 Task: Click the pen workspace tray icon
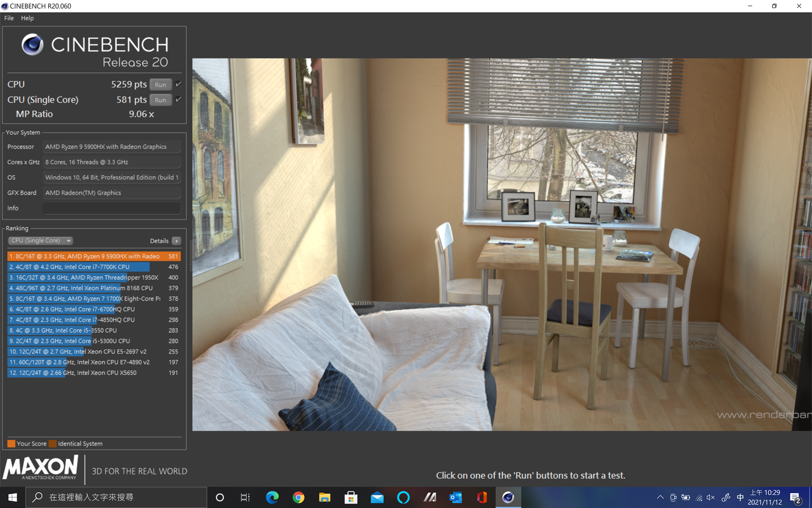pyautogui.click(x=726, y=497)
